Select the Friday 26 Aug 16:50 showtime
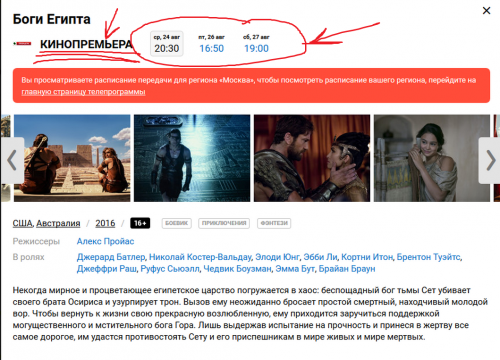Image resolution: width=500 pixels, height=360 pixels. [x=212, y=44]
